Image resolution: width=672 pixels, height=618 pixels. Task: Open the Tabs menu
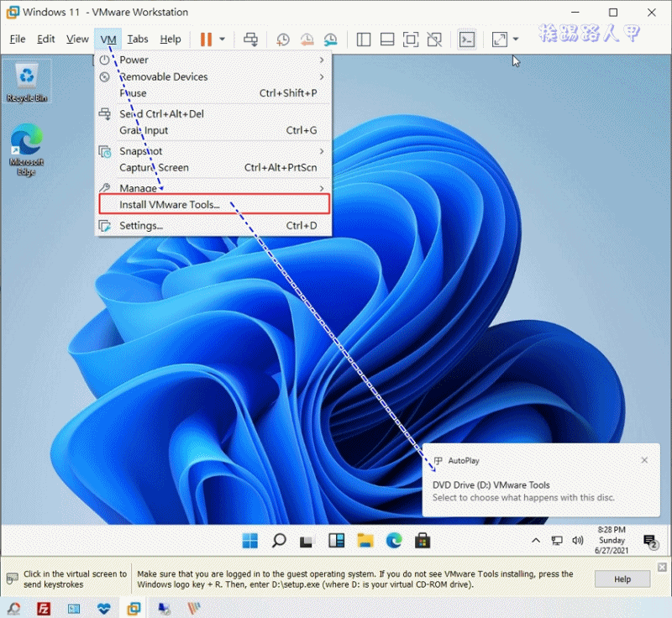click(x=138, y=39)
